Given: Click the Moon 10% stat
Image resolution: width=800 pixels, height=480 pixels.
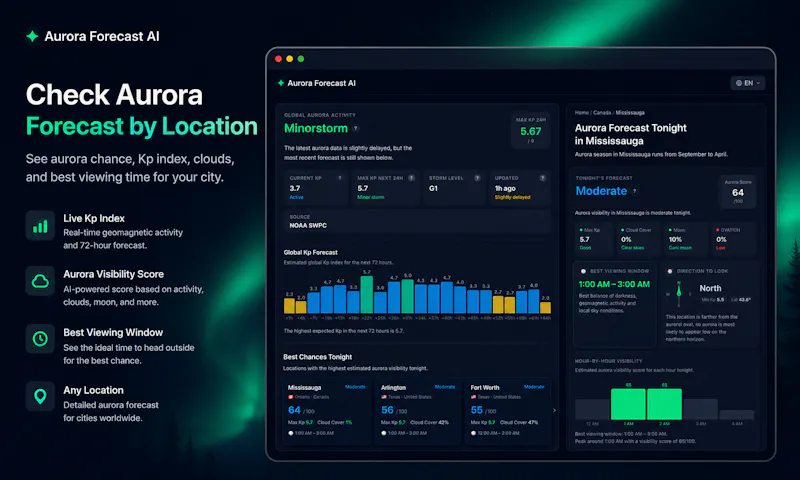Looking at the screenshot, I should (686, 238).
